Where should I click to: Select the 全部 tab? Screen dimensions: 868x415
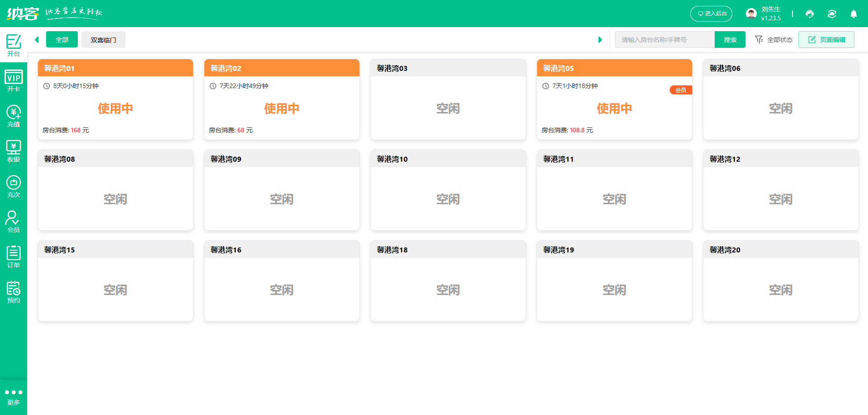point(62,40)
